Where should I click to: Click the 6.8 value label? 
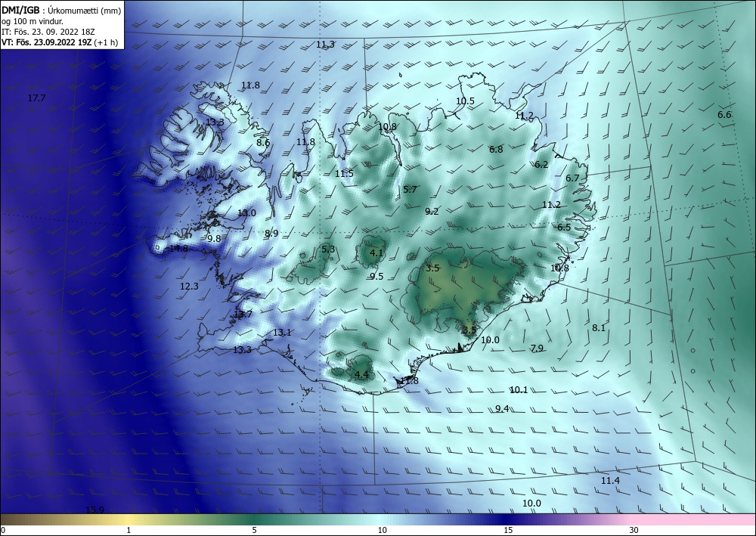pos(496,150)
